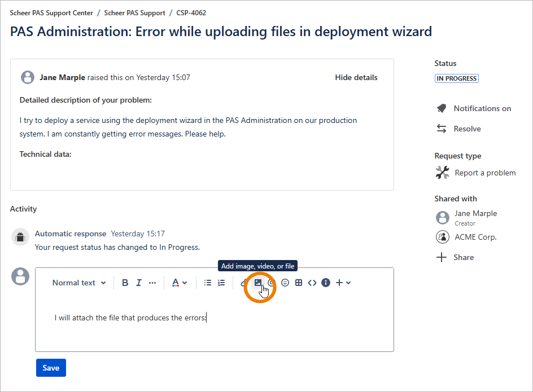Click the Automatic response author name
The height and width of the screenshot is (392, 533).
[71, 234]
